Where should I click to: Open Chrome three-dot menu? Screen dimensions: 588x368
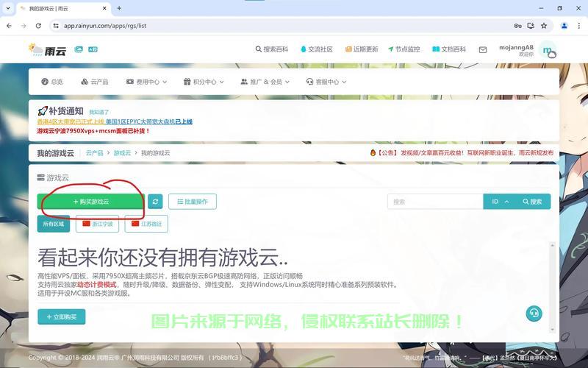click(x=578, y=26)
